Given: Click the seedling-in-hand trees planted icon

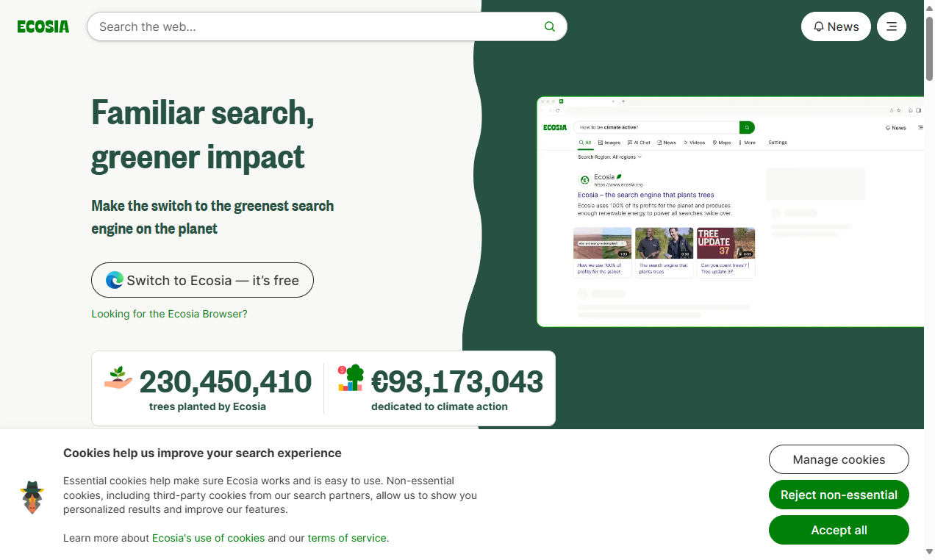Looking at the screenshot, I should (116, 380).
